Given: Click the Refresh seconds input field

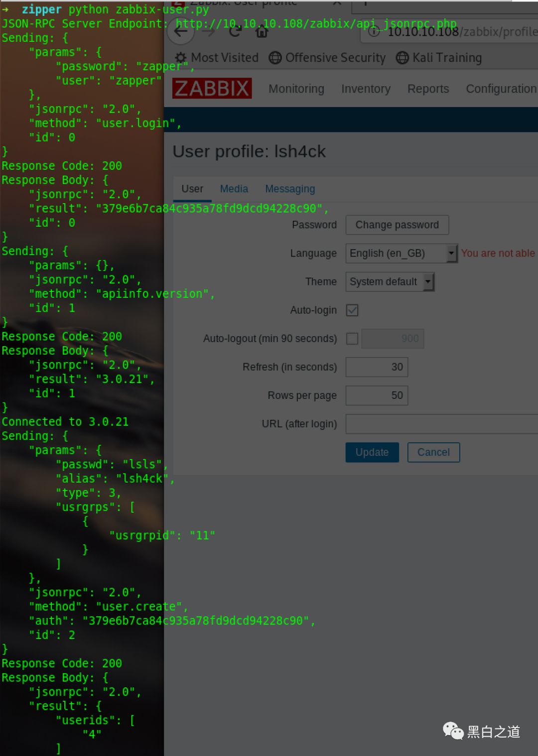Looking at the screenshot, I should (x=377, y=367).
